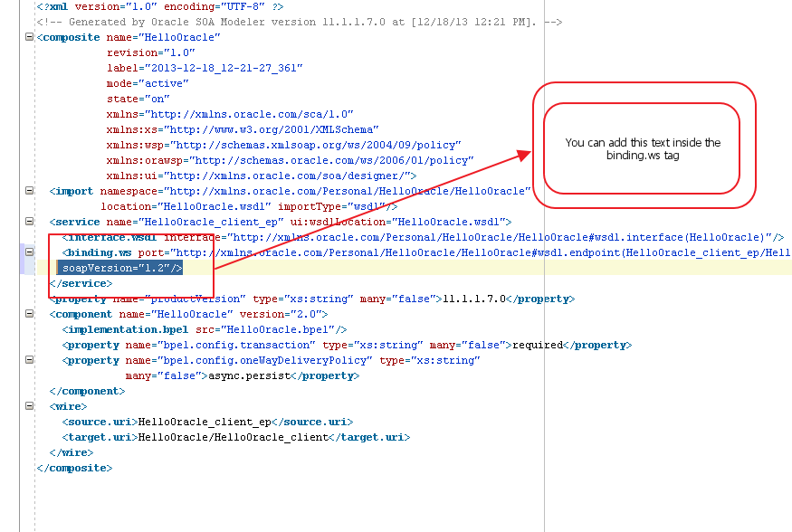
Task: Collapse the service element fold marker
Action: (x=30, y=221)
